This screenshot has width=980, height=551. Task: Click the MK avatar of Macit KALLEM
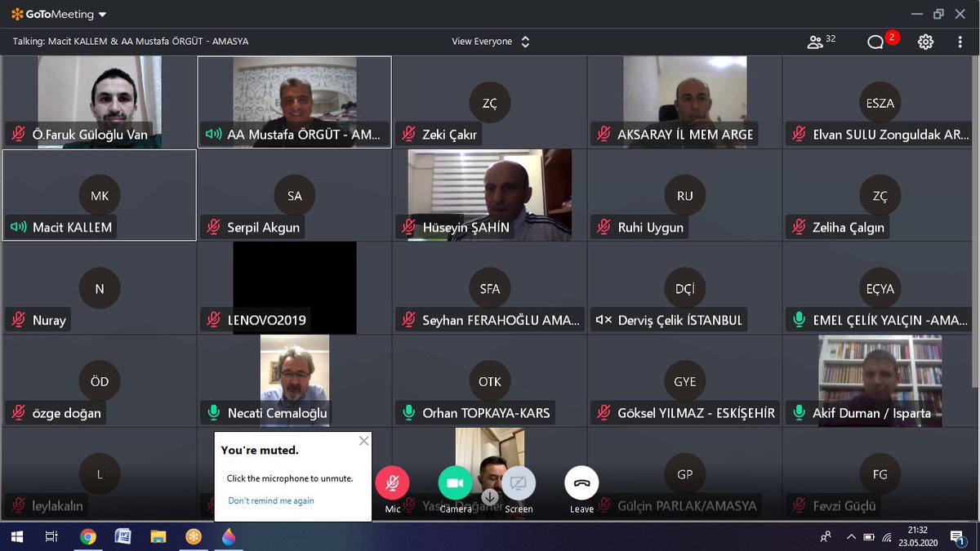pyautogui.click(x=100, y=196)
